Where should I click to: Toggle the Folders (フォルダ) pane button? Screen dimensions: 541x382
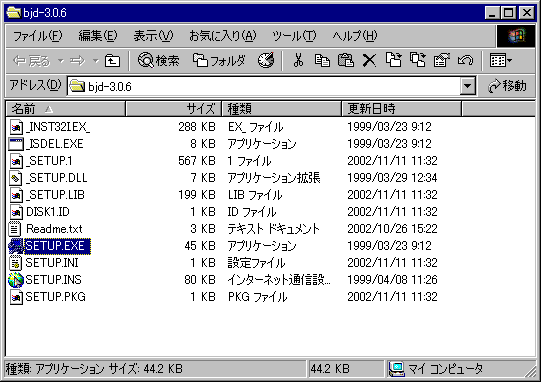[x=219, y=61]
